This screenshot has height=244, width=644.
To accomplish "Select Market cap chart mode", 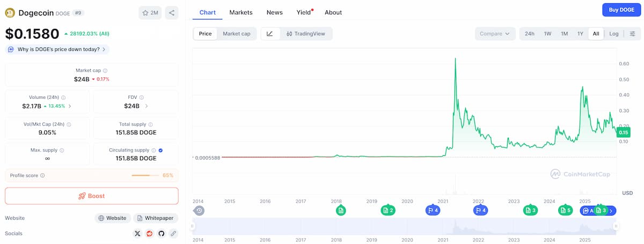I will click(237, 33).
